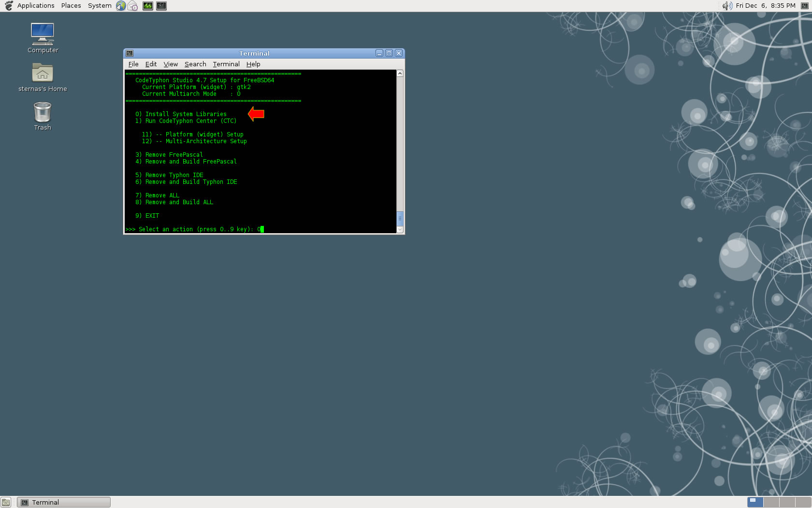Click the Terminal taskbar button
The image size is (812, 508).
coord(64,502)
